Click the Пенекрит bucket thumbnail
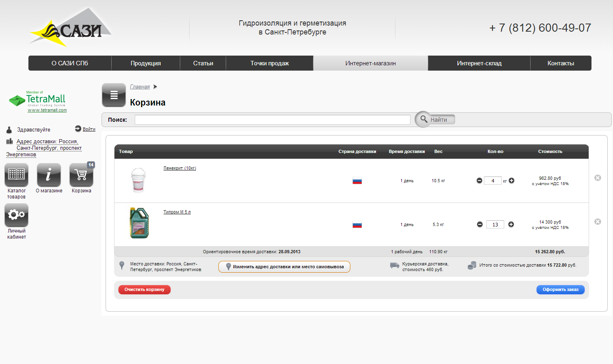Image resolution: width=613 pixels, height=364 pixels. click(138, 180)
